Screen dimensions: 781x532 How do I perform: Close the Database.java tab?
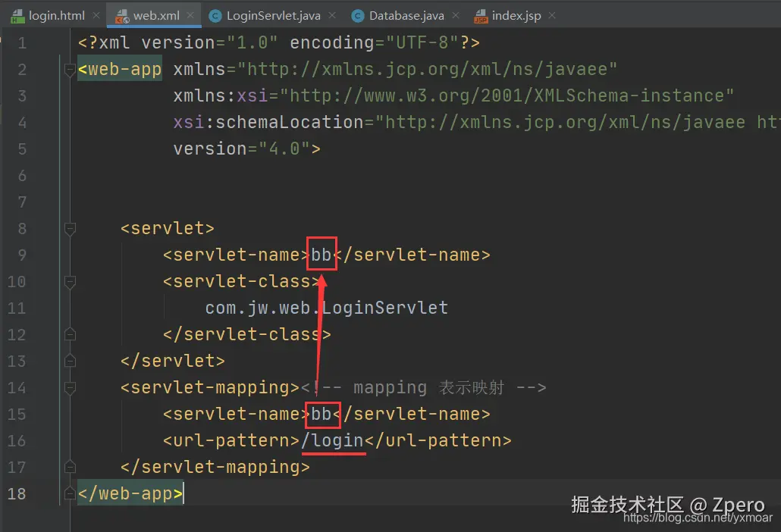(x=455, y=15)
